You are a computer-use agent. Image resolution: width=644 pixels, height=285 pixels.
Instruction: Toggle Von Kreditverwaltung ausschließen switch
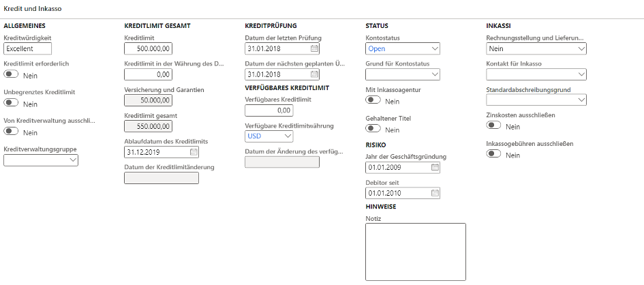click(x=11, y=132)
